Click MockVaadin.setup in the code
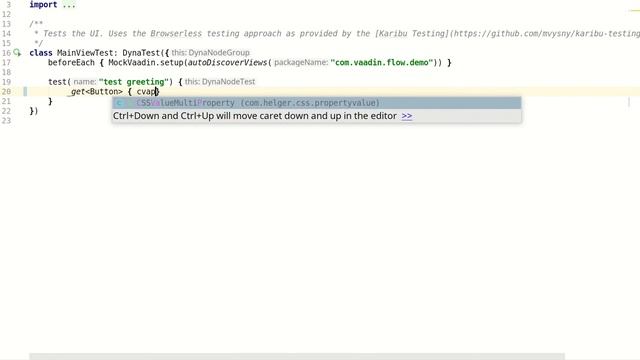The image size is (640, 360). coord(146,62)
